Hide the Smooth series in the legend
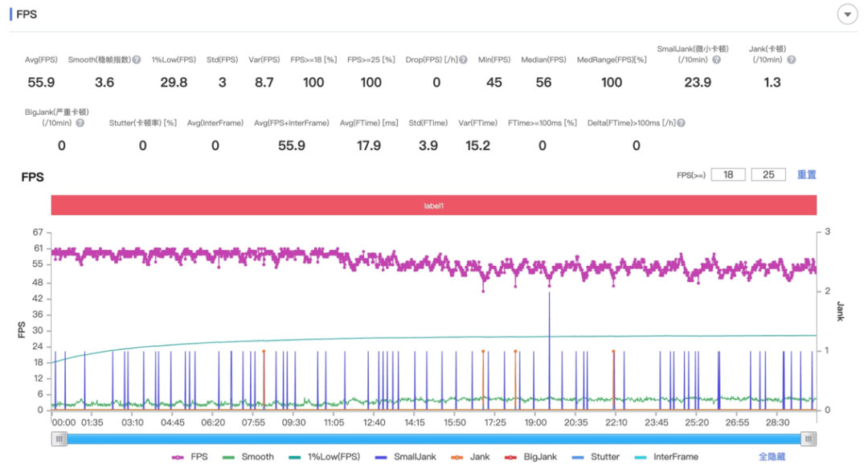 [x=248, y=456]
